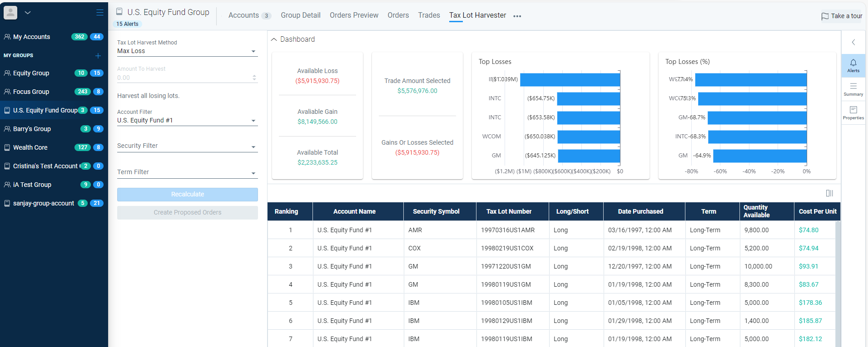Open the user profile avatar
The height and width of the screenshot is (347, 868).
pyautogui.click(x=10, y=13)
